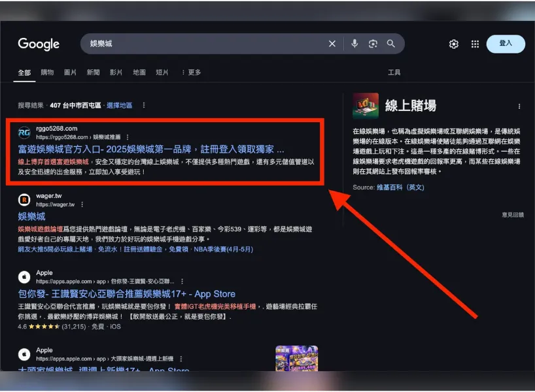Open the 工具 tools option
This screenshot has width=535, height=392.
coord(394,73)
